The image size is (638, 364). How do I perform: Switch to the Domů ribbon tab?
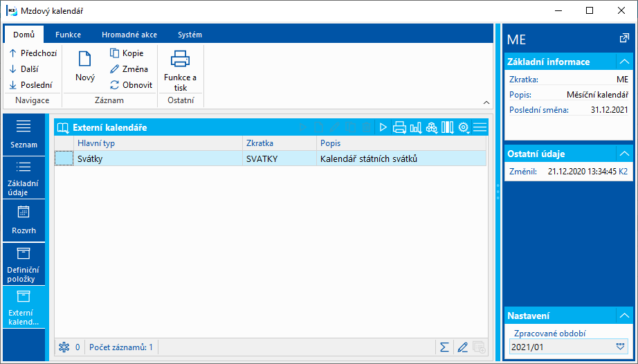point(24,35)
